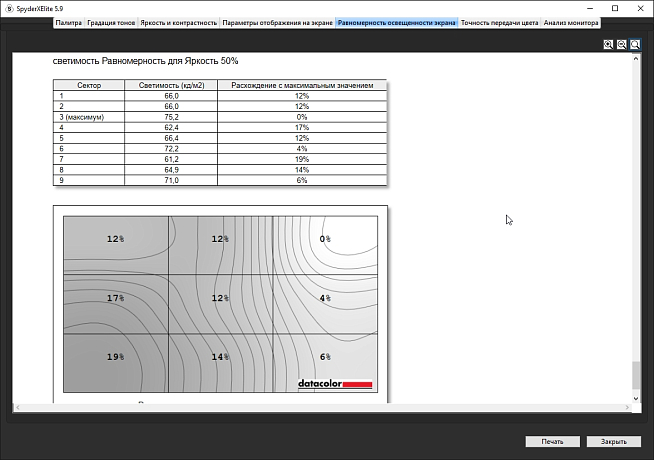The width and height of the screenshot is (654, 460).
Task: Click the SpyderXElite app icon in title bar
Action: coord(8,7)
